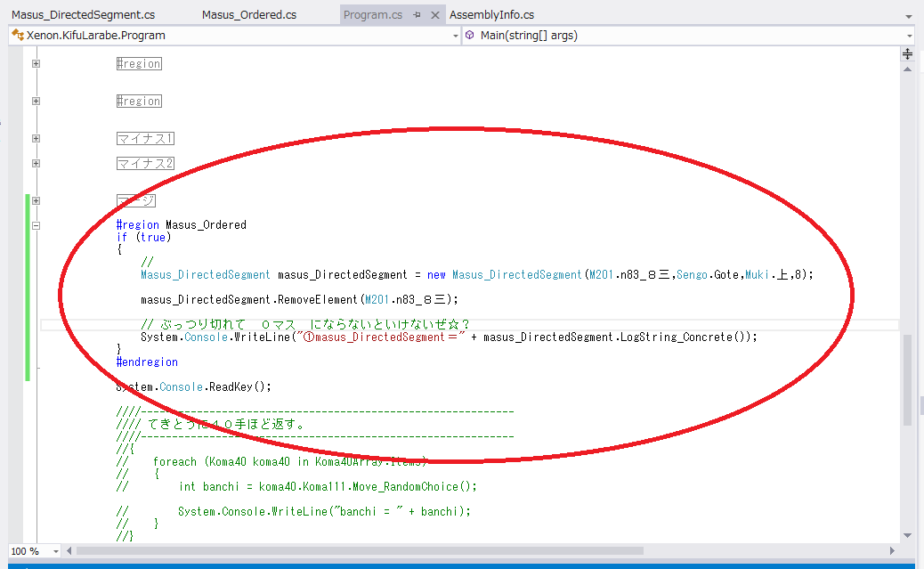924x569 pixels.
Task: Click the commented 'int banchi' line
Action: [296, 486]
